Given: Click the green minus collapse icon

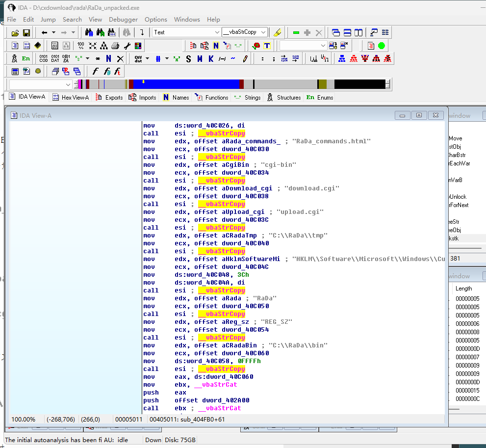Looking at the screenshot, I should 296,32.
